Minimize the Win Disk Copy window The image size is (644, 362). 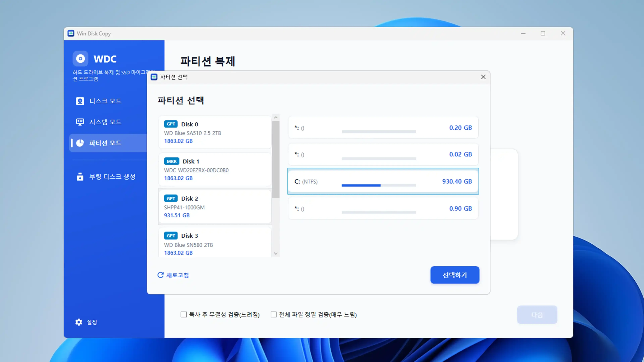523,33
